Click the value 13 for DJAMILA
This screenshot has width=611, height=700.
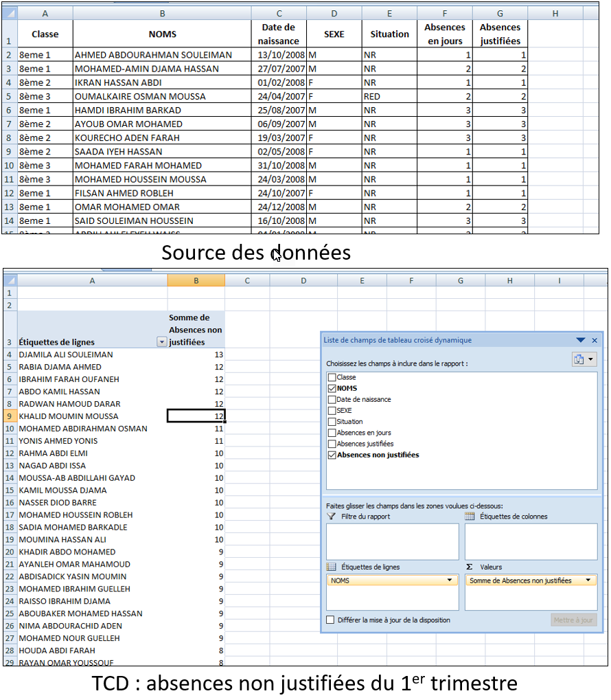pos(196,354)
